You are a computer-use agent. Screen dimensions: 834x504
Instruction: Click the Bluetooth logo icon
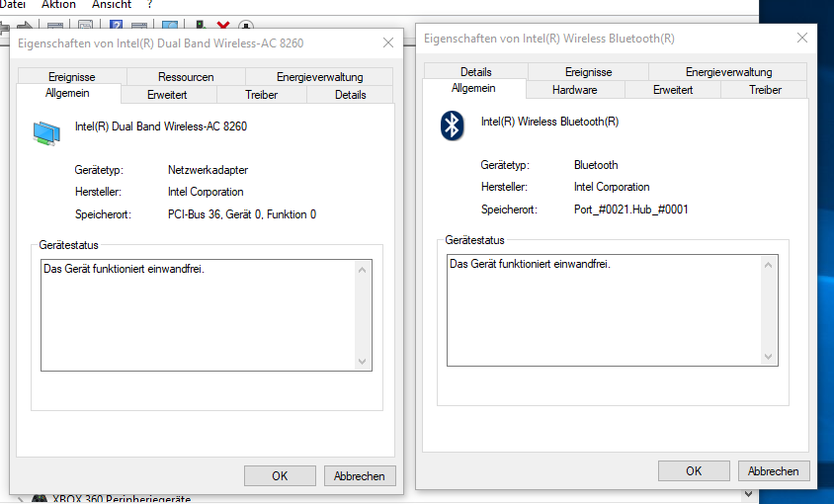453,126
